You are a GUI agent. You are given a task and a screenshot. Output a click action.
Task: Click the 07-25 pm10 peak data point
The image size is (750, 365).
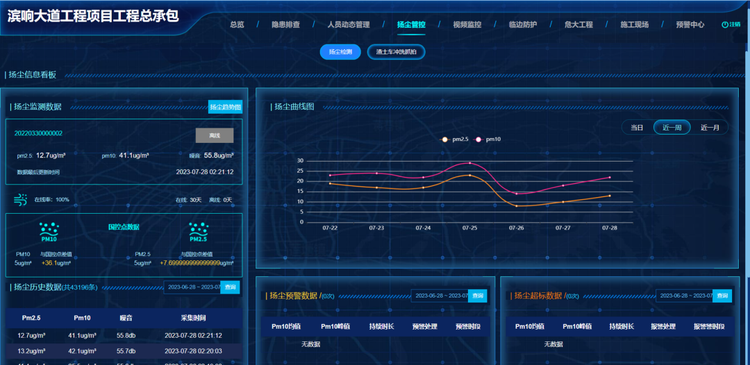coord(470,163)
